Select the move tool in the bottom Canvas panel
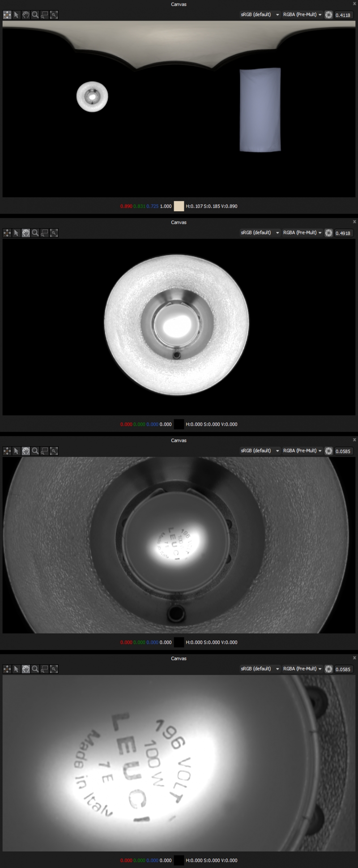This screenshot has width=358, height=868. click(7, 669)
